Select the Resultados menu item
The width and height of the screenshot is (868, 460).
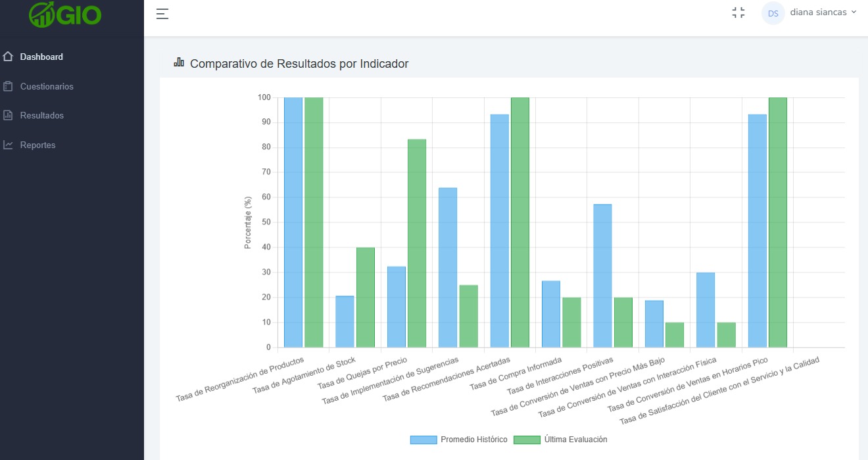pyautogui.click(x=41, y=115)
